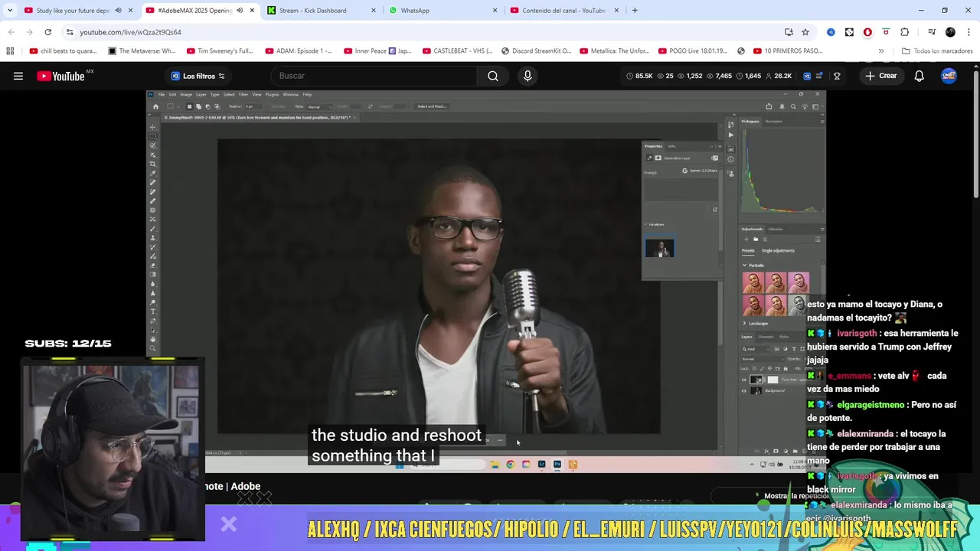The width and height of the screenshot is (980, 551).
Task: Open the Gemini 2.5 model dropdown
Action: tap(699, 171)
